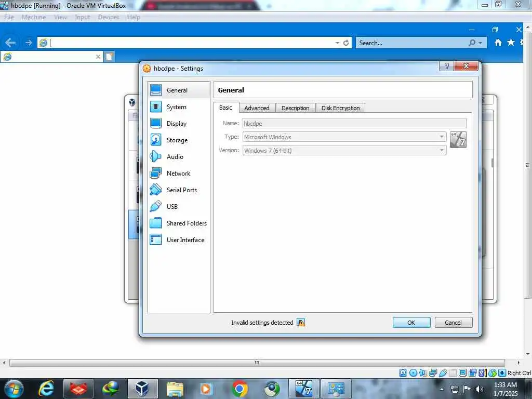
Task: Open the VirtualBox File menu
Action: (x=9, y=17)
